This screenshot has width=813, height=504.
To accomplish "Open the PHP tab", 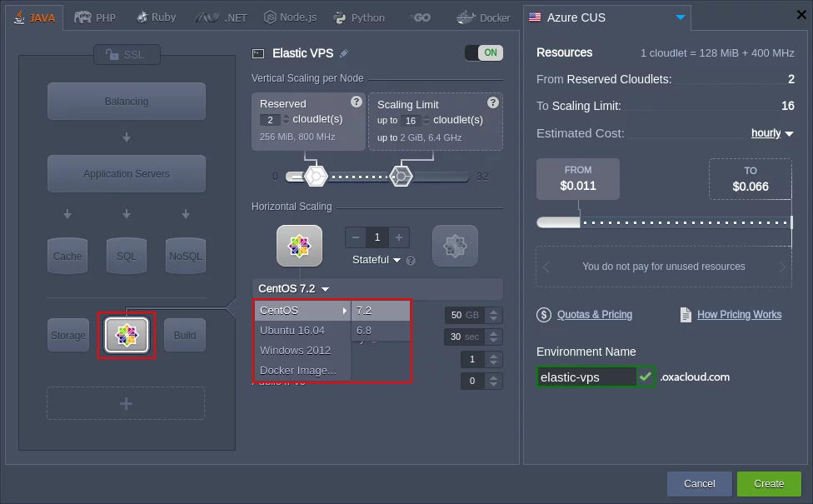I will [x=95, y=17].
